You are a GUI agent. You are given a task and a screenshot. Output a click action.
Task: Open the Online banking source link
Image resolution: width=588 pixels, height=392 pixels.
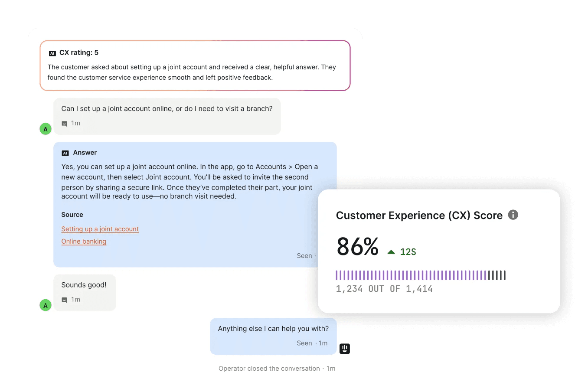click(x=84, y=242)
